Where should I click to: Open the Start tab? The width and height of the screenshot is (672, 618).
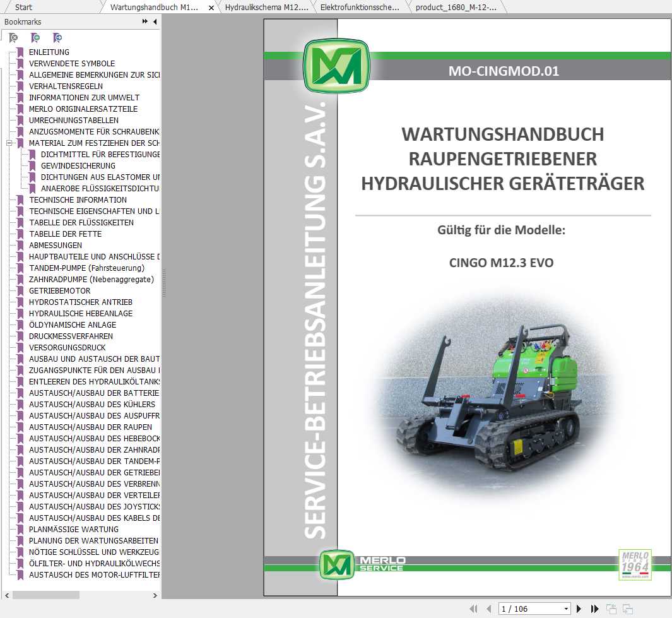click(x=25, y=7)
